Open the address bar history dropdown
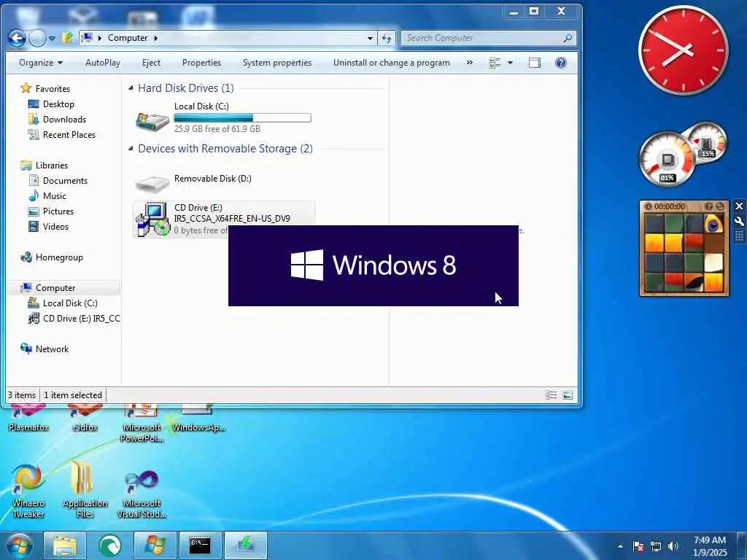747x560 pixels. coord(370,38)
